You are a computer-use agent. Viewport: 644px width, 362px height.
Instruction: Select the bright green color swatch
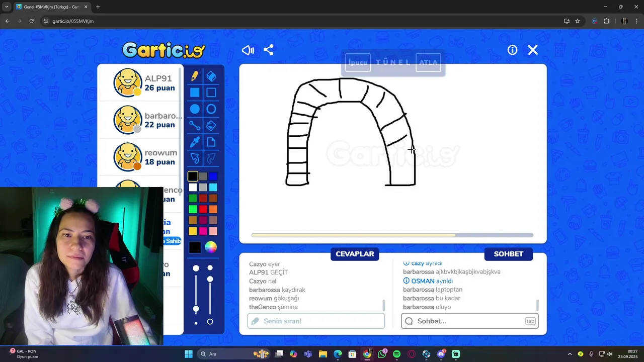click(193, 209)
